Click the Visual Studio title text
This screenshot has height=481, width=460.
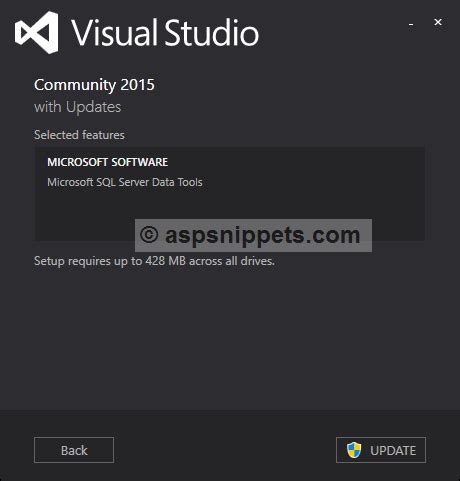tap(165, 33)
